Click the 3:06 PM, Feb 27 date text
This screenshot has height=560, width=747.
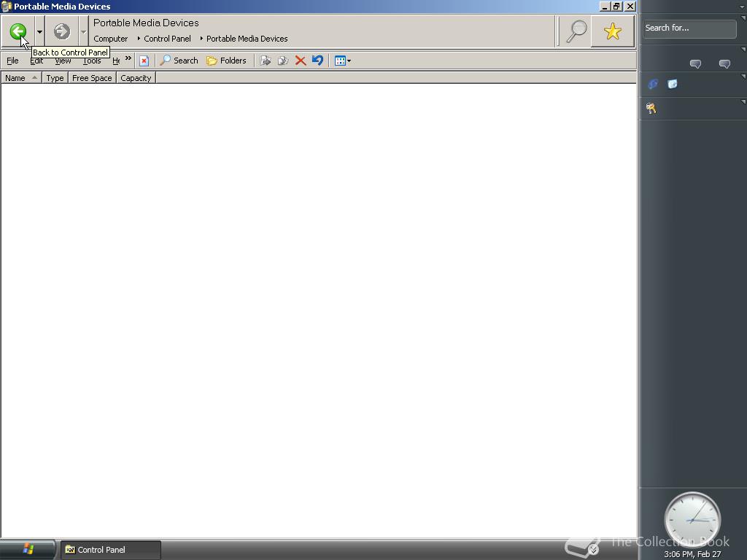[x=692, y=554]
